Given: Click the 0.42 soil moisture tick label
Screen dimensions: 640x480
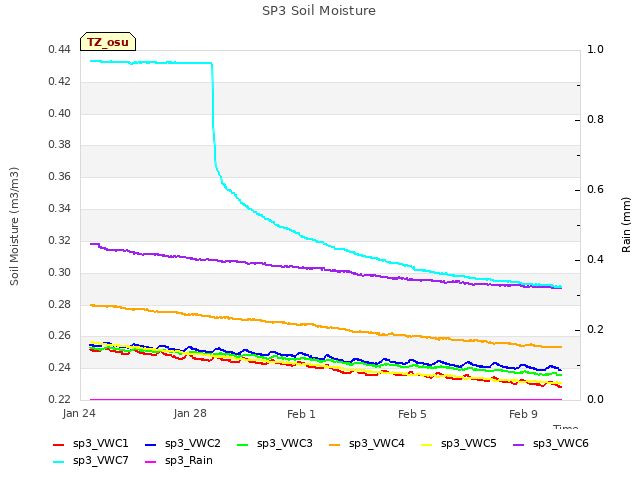Looking at the screenshot, I should [x=60, y=82].
